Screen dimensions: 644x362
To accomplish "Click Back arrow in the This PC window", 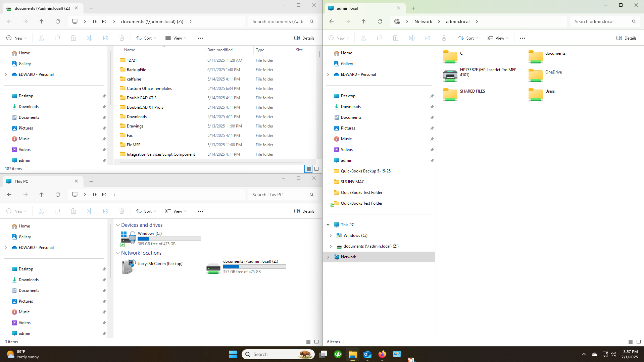I will (x=9, y=195).
